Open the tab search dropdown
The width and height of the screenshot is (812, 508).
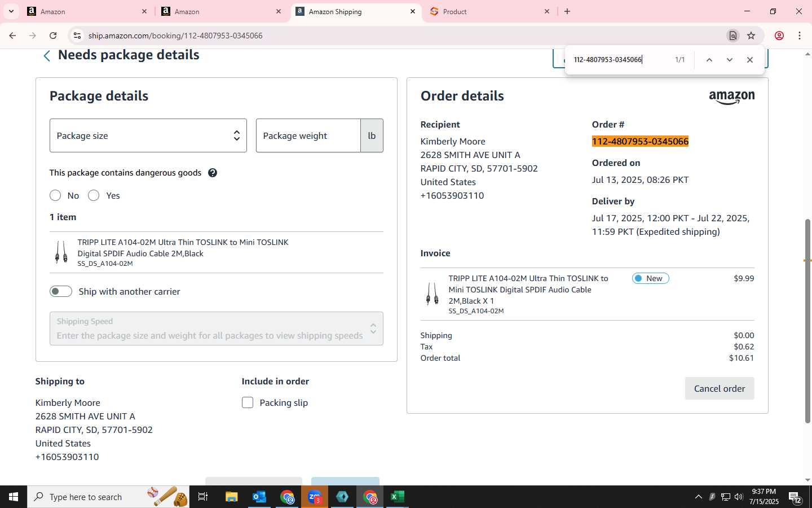(x=11, y=11)
